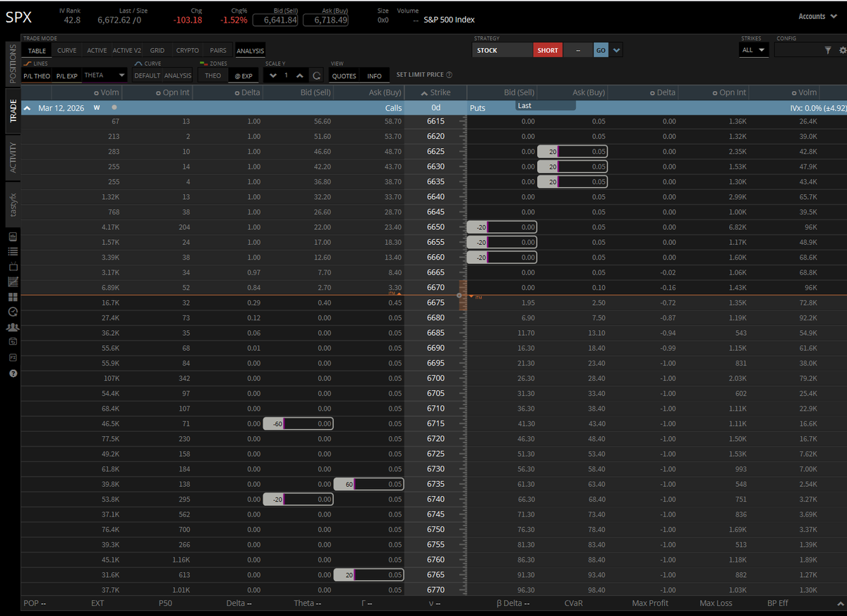This screenshot has width=847, height=616.
Task: Collapse the Mar 12, 2026 expiration row
Action: click(x=27, y=108)
